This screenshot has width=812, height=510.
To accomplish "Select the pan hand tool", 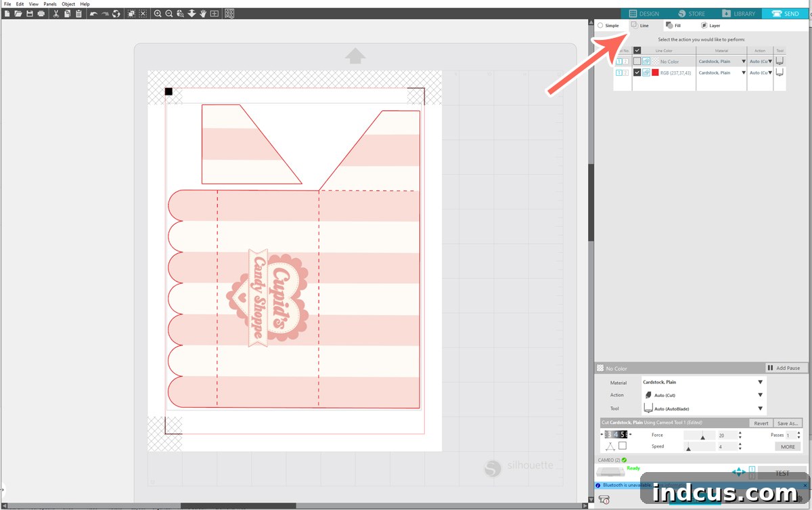I will (203, 14).
